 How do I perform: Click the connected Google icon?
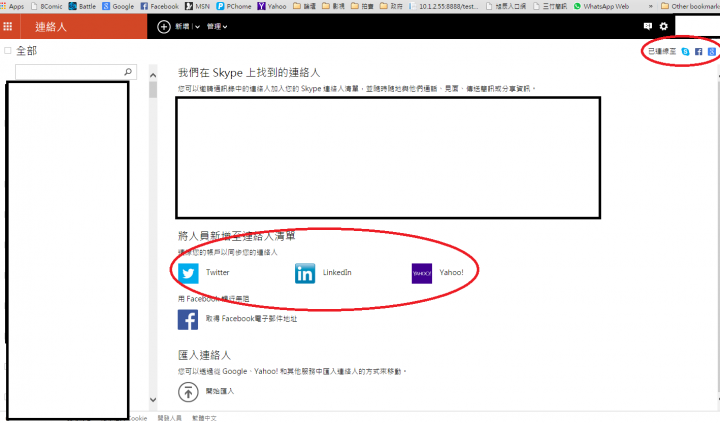(x=712, y=51)
